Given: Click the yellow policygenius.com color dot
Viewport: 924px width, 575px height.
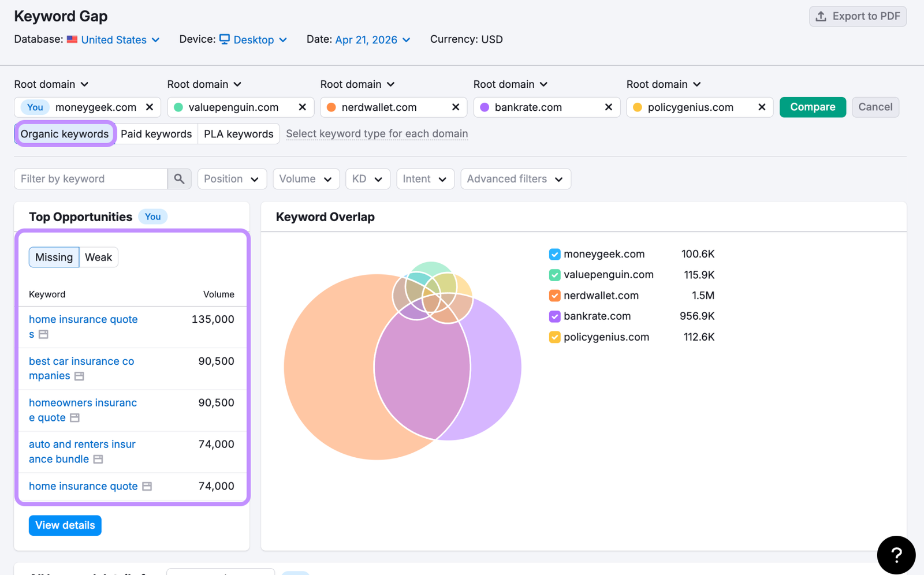Looking at the screenshot, I should (x=638, y=107).
